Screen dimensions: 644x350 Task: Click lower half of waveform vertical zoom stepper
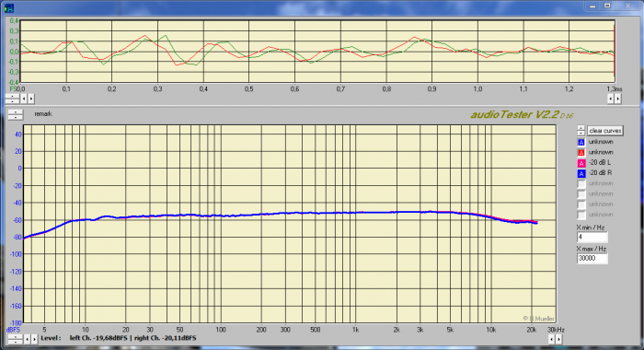[x=12, y=101]
